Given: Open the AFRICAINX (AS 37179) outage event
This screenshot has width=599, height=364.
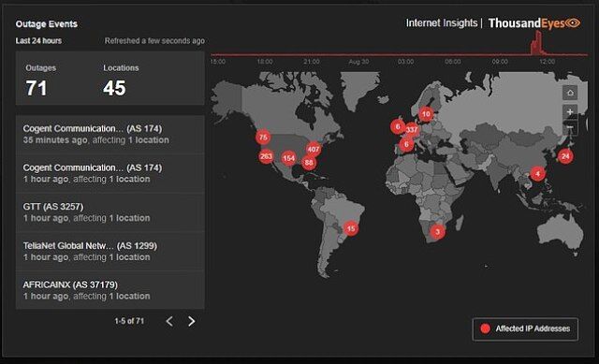Looking at the screenshot, I should 110,290.
